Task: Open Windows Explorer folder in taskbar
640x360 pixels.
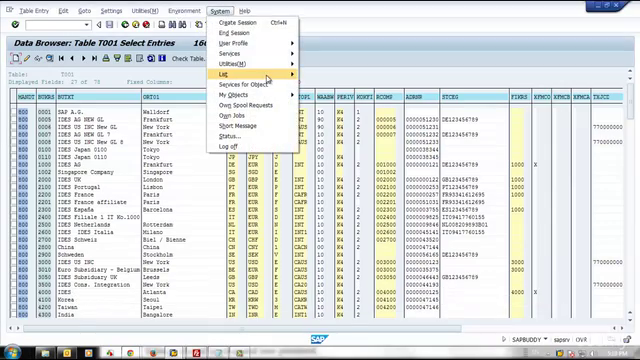Action: click(x=45, y=353)
